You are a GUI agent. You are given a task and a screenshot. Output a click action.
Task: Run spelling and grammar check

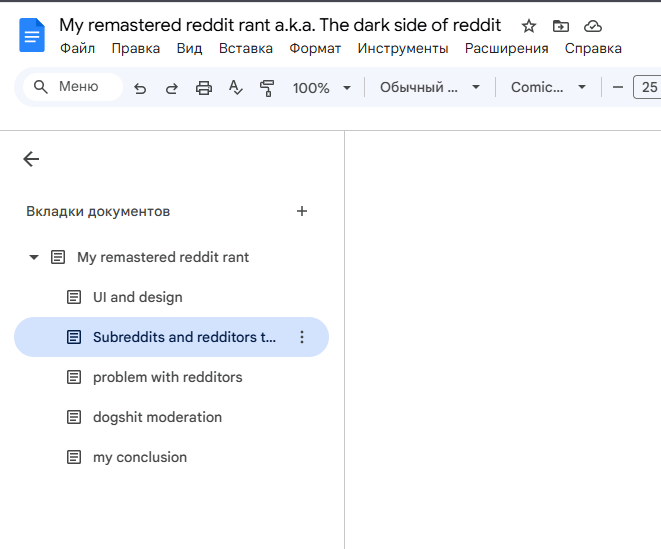[236, 88]
